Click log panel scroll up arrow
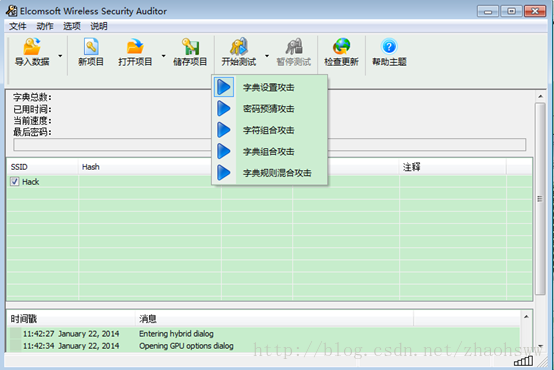Viewport: 554px width, 370px height. pyautogui.click(x=526, y=317)
